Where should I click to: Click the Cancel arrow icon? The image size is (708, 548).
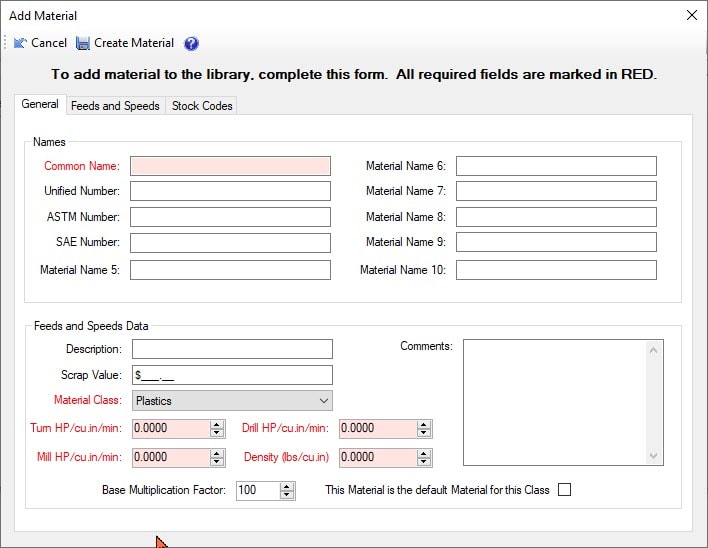(20, 43)
